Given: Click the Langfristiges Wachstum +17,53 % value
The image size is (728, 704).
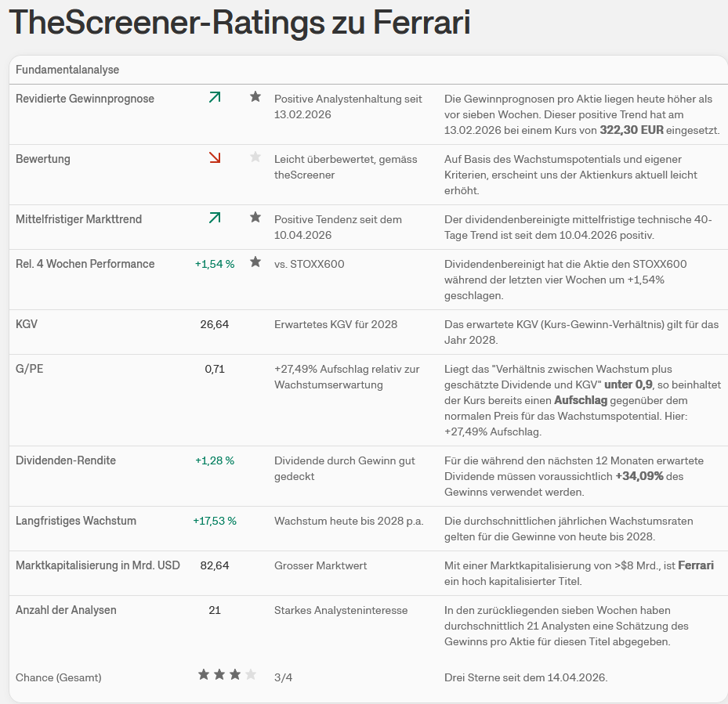Looking at the screenshot, I should [x=215, y=521].
